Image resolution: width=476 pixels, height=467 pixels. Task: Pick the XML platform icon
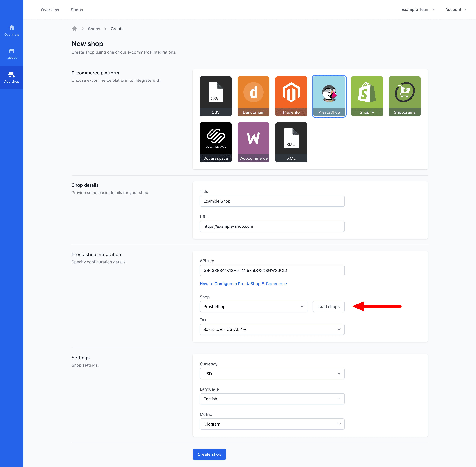point(291,142)
